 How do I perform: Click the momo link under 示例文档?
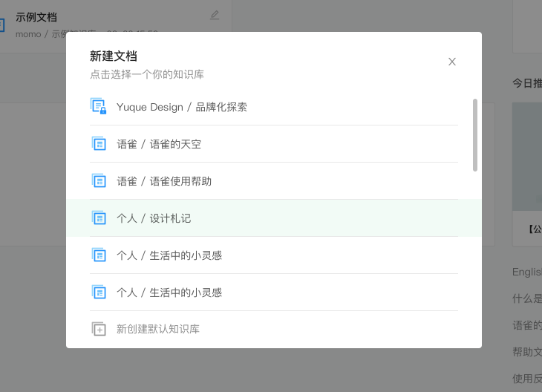coord(28,34)
